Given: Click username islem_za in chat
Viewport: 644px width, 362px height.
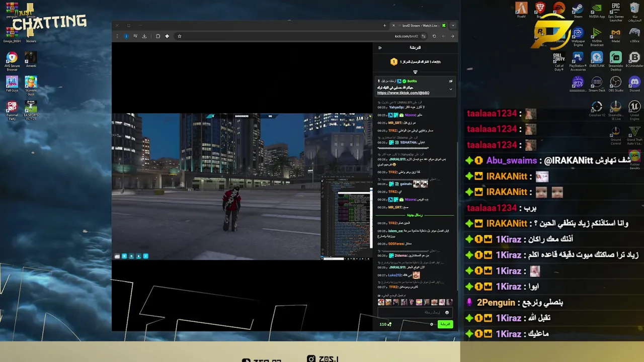Looking at the screenshot, I should [395, 231].
